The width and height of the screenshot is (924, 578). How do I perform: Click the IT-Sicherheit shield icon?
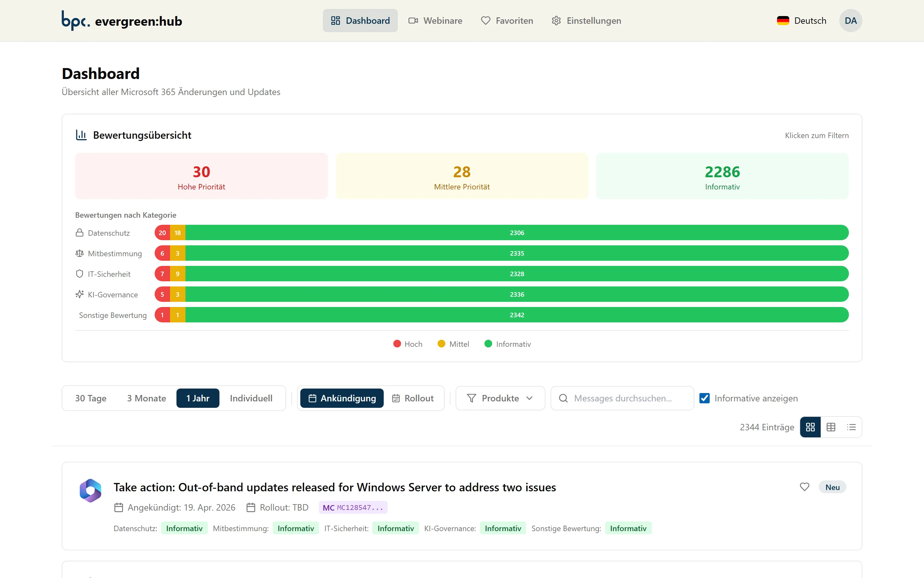pyautogui.click(x=80, y=274)
